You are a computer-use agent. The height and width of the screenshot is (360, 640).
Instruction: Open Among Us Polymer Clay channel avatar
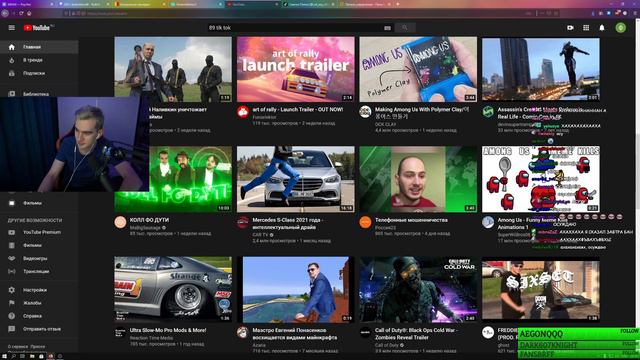pyautogui.click(x=365, y=111)
